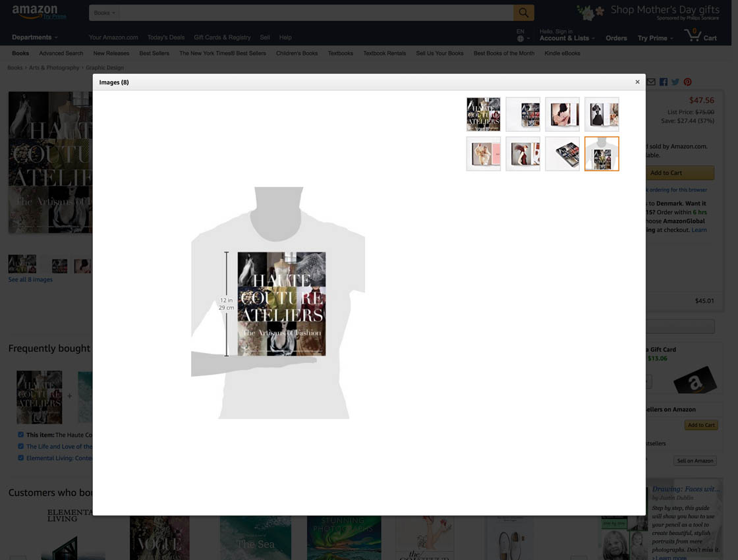The width and height of the screenshot is (738, 560).
Task: Toggle the Elemental Living checkbox
Action: pyautogui.click(x=21, y=458)
